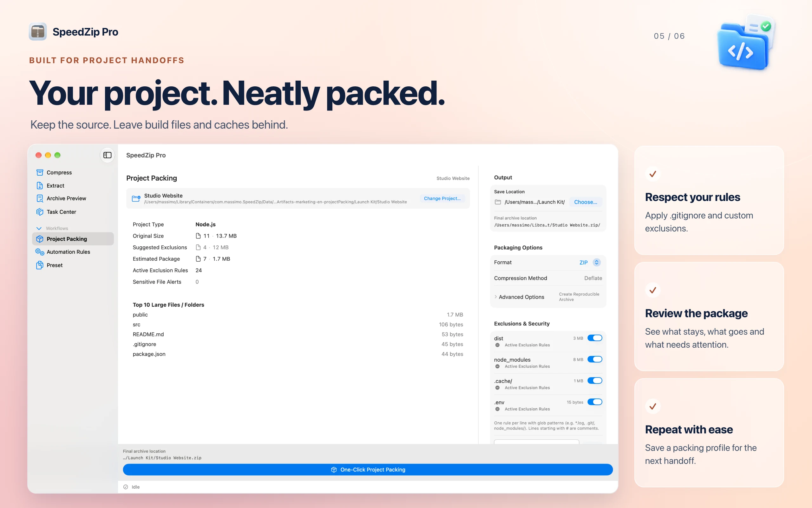Screen dimensions: 812x508
Task: Click the Project Packing cube icon in sidebar
Action: 40,239
